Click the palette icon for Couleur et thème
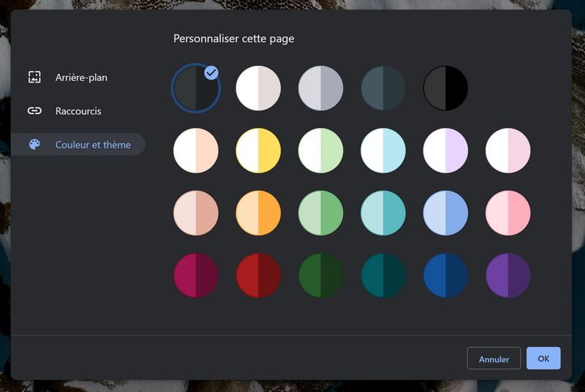The width and height of the screenshot is (585, 392). [34, 145]
